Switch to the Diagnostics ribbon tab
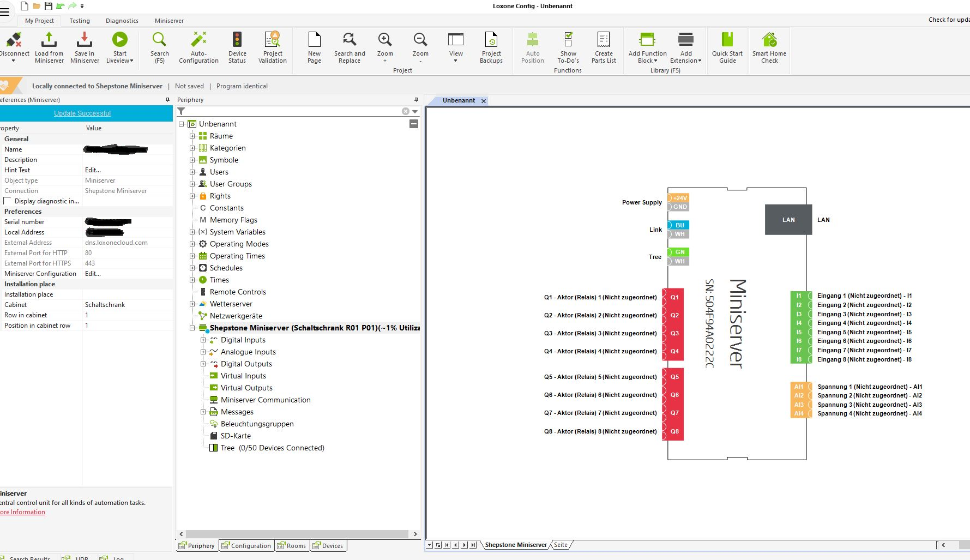970x560 pixels. click(x=122, y=21)
